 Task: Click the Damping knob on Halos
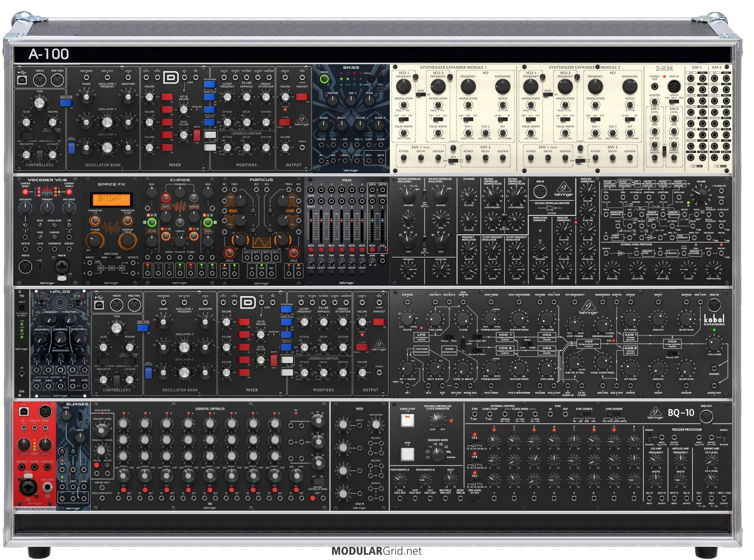pyautogui.click(x=60, y=340)
